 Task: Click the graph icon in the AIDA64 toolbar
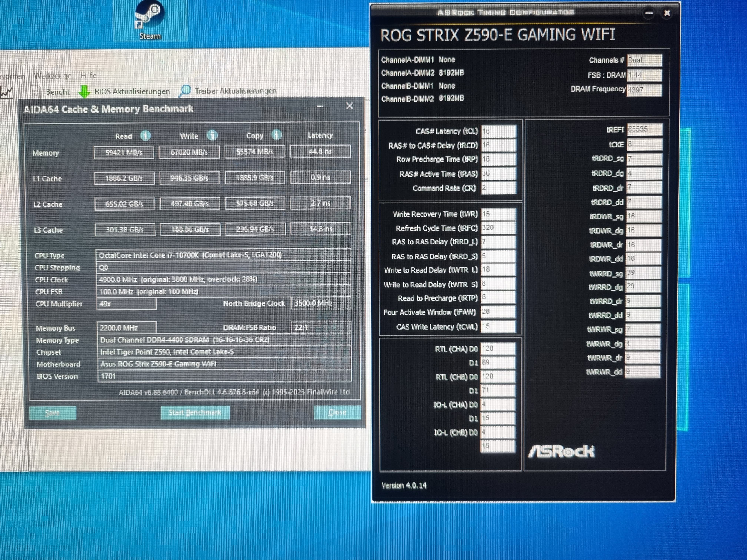click(6, 92)
